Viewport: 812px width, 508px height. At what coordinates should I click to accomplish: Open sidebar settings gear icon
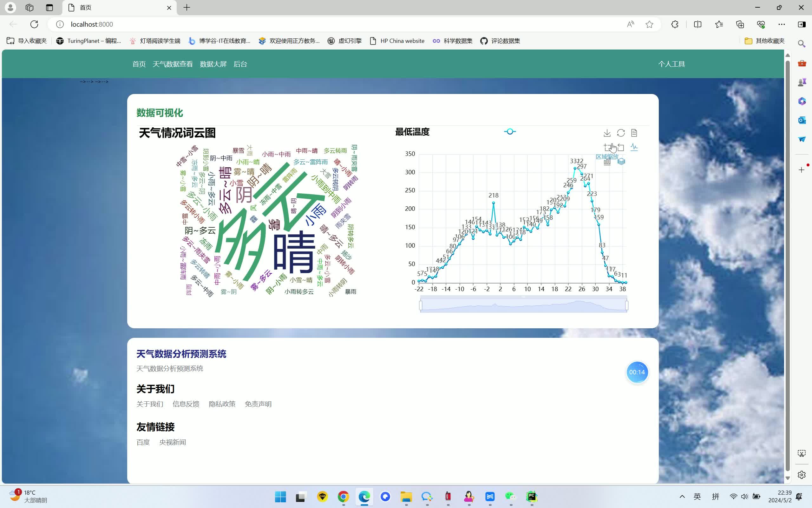point(802,475)
